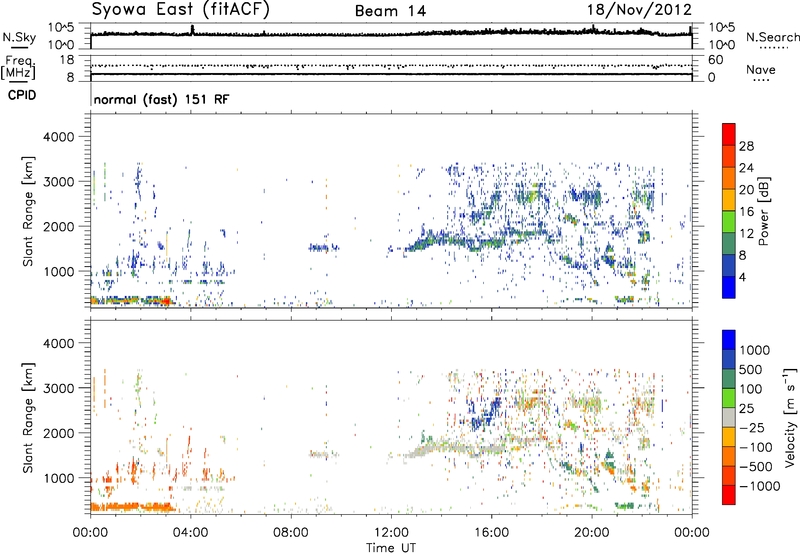800x554 pixels.
Task: Click the N.Search legend label
Action: click(x=772, y=37)
